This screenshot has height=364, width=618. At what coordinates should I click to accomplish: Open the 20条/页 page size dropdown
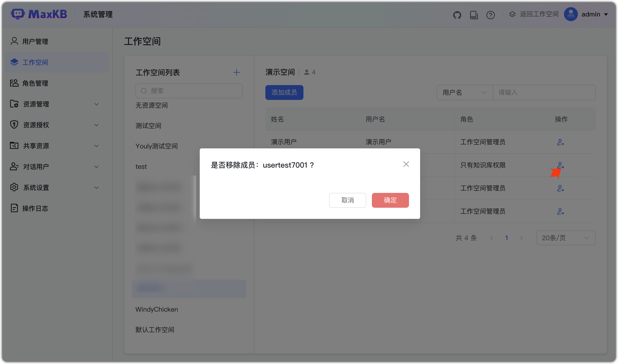[x=566, y=238]
